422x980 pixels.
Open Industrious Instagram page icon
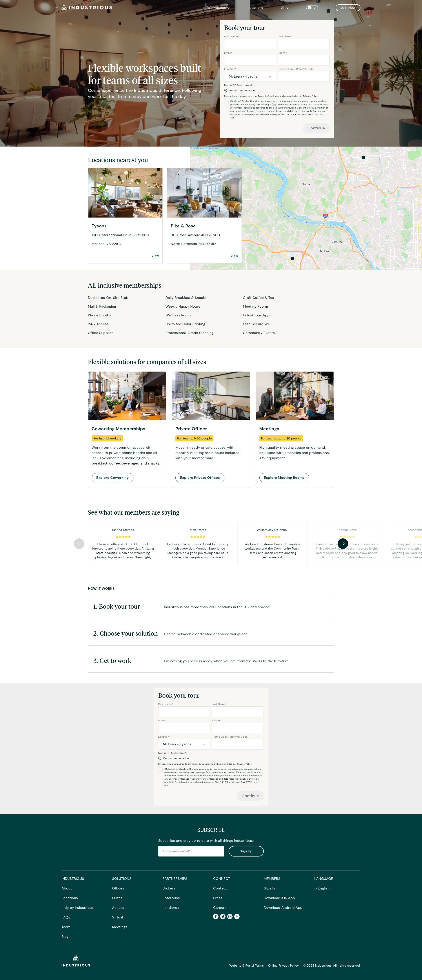coord(230,916)
